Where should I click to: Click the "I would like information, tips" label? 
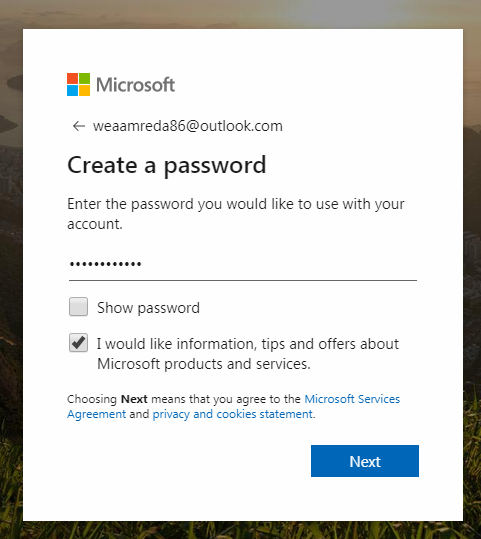(x=248, y=354)
